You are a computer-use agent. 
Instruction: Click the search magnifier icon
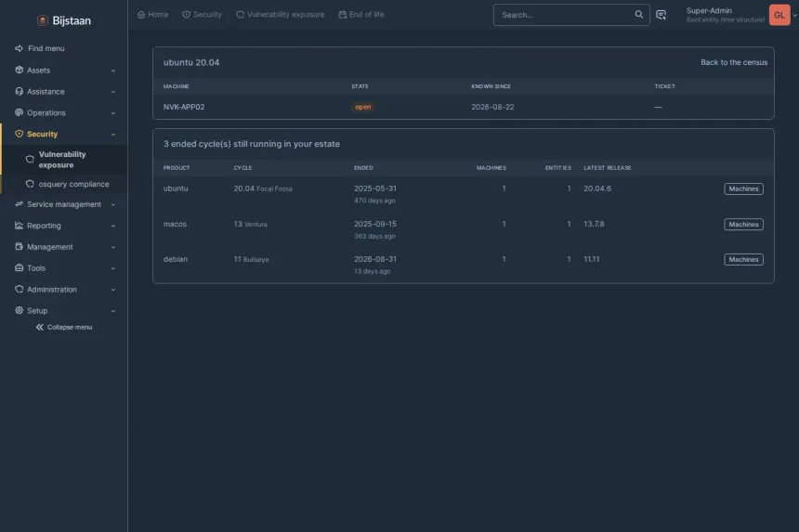pyautogui.click(x=638, y=14)
